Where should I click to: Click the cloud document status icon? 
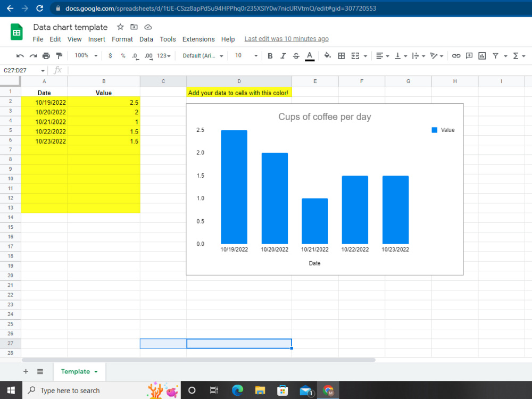[148, 27]
